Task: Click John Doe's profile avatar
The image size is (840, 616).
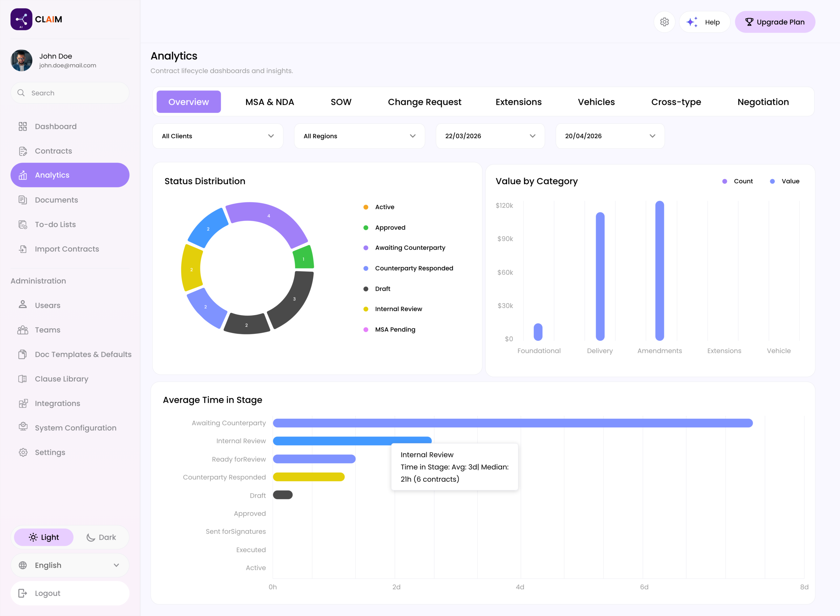Action: pos(21,60)
